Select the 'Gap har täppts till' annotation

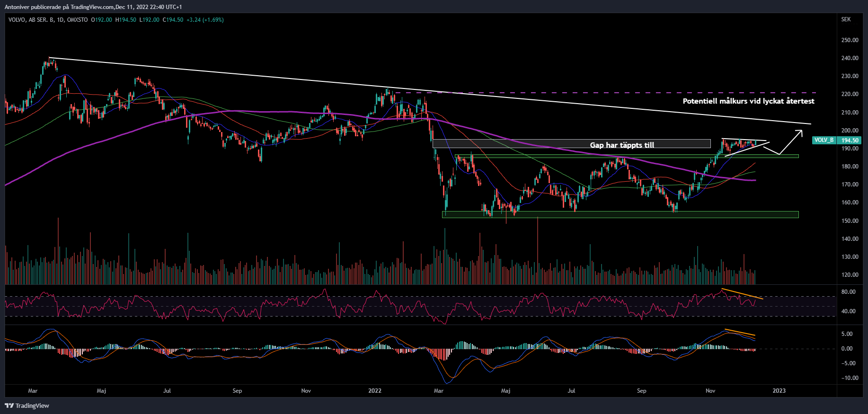coord(621,145)
